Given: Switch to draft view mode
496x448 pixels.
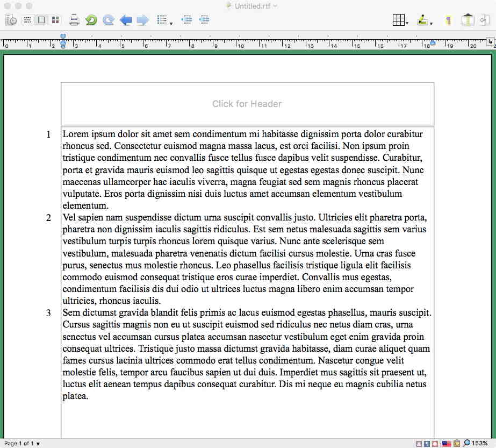Looking at the screenshot, I should (x=27, y=20).
